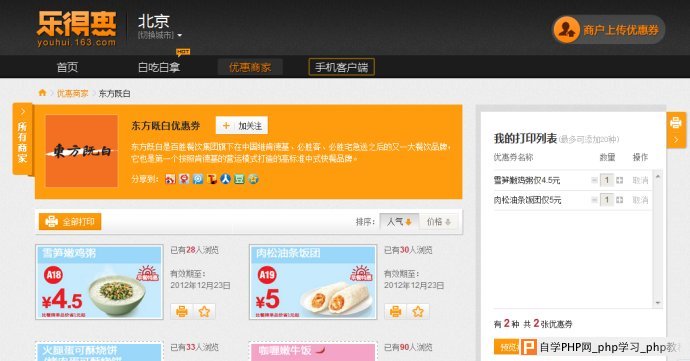Print the 雪笋嫩鸡粥 coupon

[x=182, y=312]
